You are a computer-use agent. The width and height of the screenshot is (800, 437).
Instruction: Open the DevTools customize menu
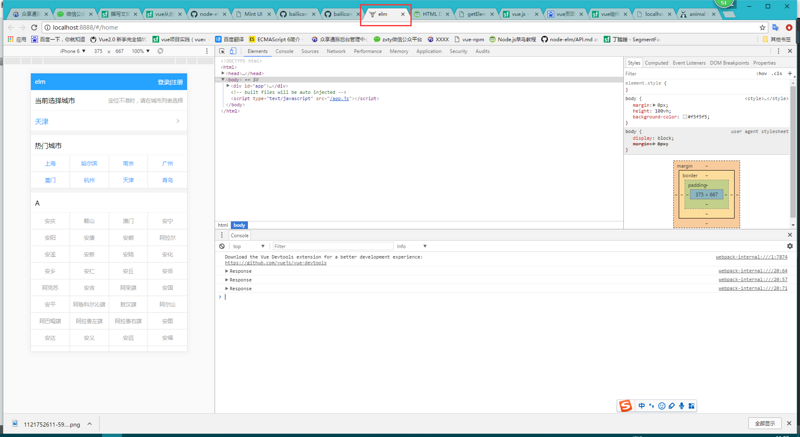(x=779, y=51)
